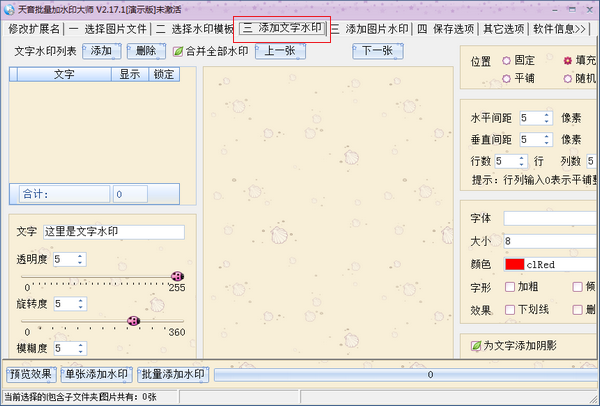600x406 pixels.
Task: Click the 添加 watermark button
Action: coord(101,51)
